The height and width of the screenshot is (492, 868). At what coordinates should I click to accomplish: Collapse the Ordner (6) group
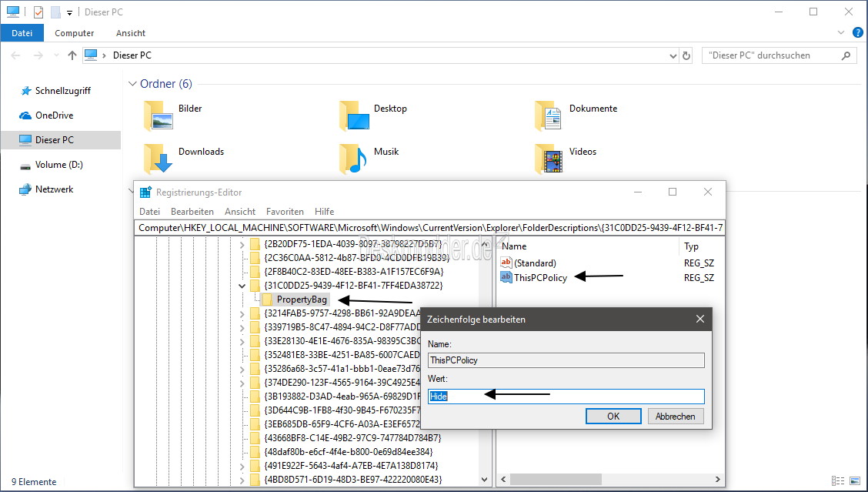coord(132,84)
